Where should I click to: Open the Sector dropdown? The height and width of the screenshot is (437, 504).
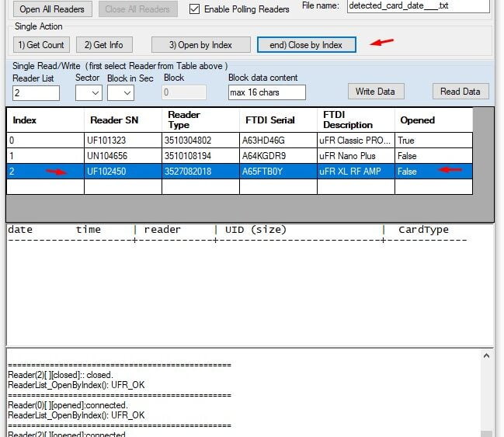click(x=89, y=93)
